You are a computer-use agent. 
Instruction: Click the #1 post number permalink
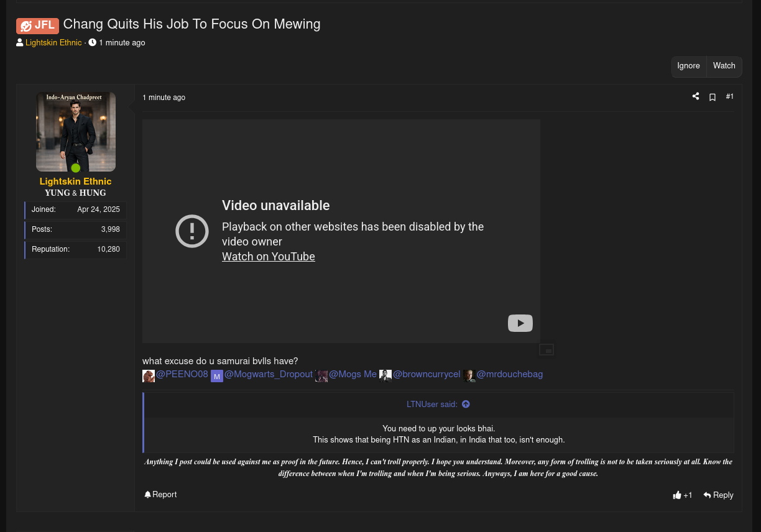[729, 97]
